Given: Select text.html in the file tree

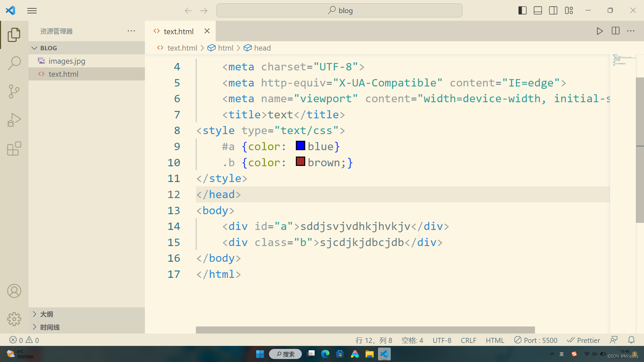Looking at the screenshot, I should coord(87,74).
